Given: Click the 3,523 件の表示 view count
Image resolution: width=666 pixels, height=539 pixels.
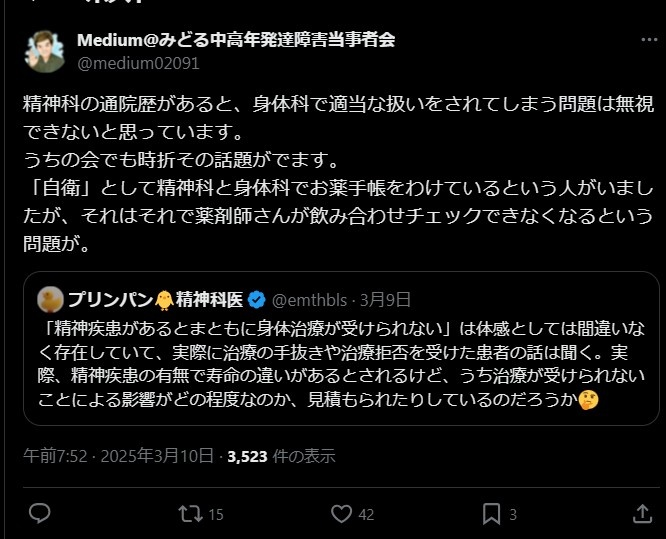Looking at the screenshot, I should [x=281, y=456].
